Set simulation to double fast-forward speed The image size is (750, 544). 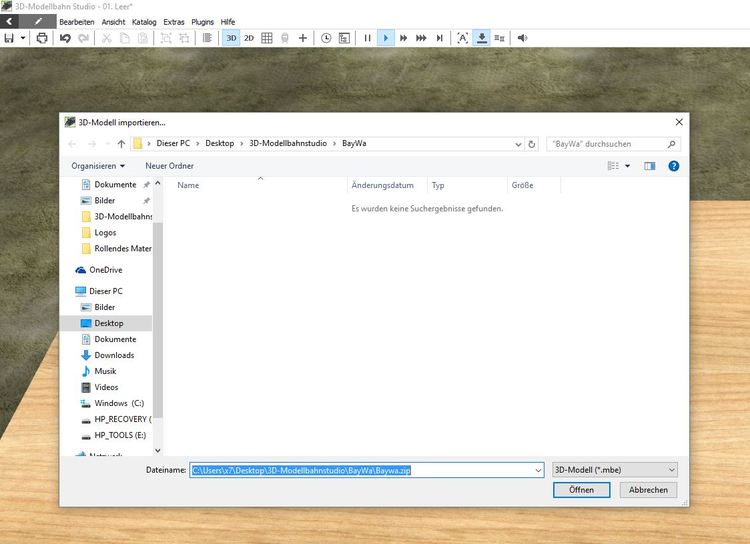click(403, 38)
